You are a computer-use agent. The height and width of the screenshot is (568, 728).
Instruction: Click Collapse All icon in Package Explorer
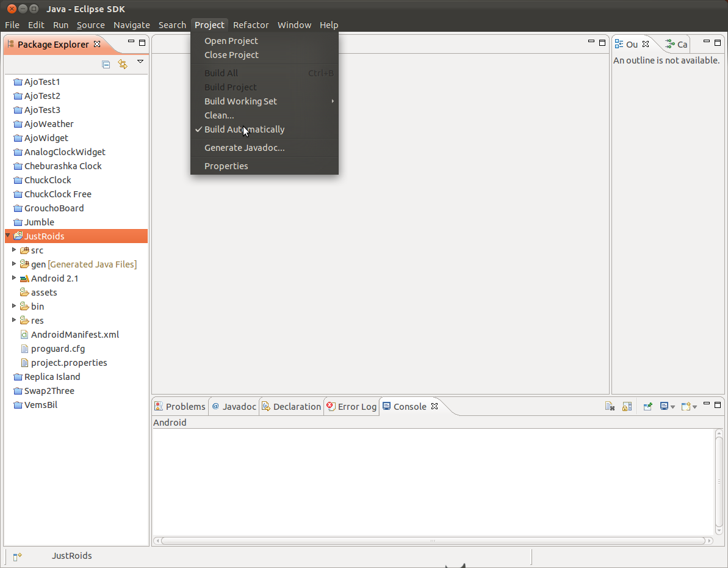(x=106, y=64)
